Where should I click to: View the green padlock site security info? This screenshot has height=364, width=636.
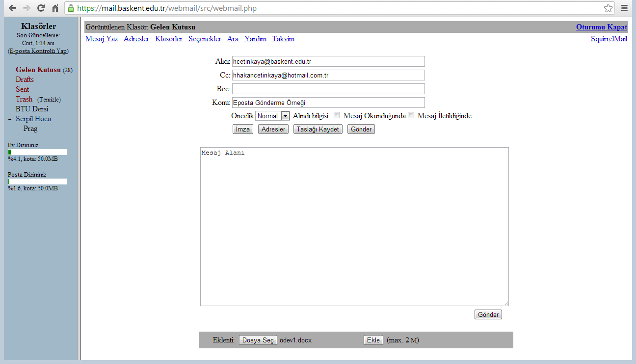71,8
